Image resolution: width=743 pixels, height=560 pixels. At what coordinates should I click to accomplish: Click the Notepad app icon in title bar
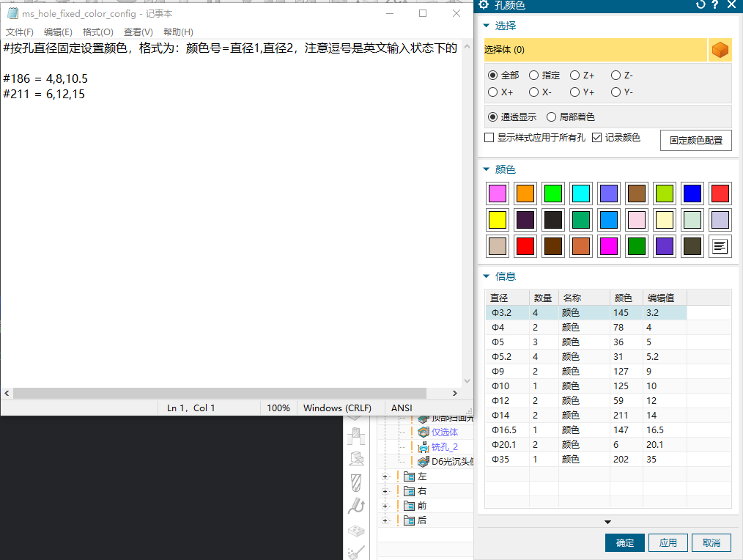[12, 13]
